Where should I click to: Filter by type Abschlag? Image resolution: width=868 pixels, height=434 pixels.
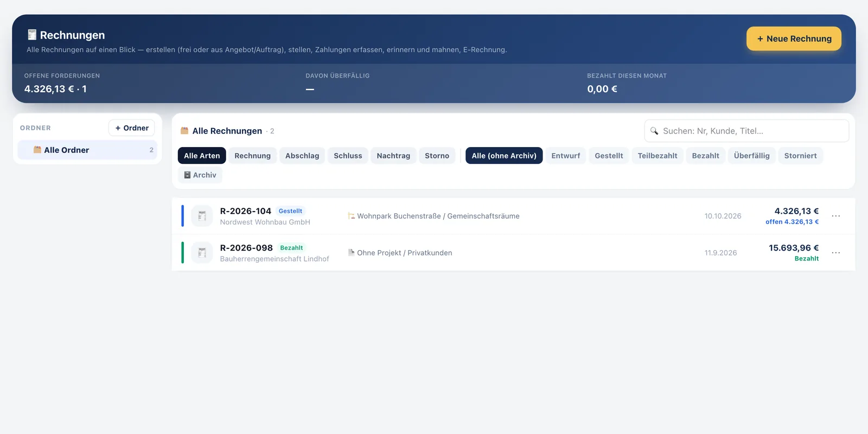pyautogui.click(x=302, y=156)
